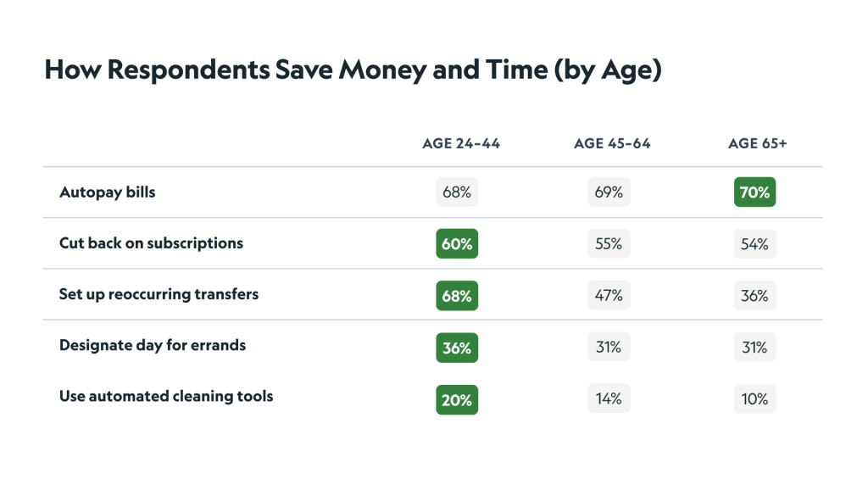The image size is (868, 479).
Task: Click the green 20% cleaning tools badge
Action: coord(457,399)
